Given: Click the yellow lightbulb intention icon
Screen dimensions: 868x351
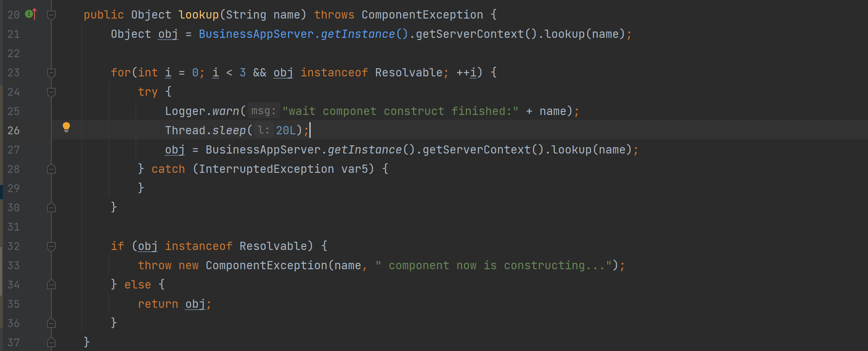Looking at the screenshot, I should 66,127.
